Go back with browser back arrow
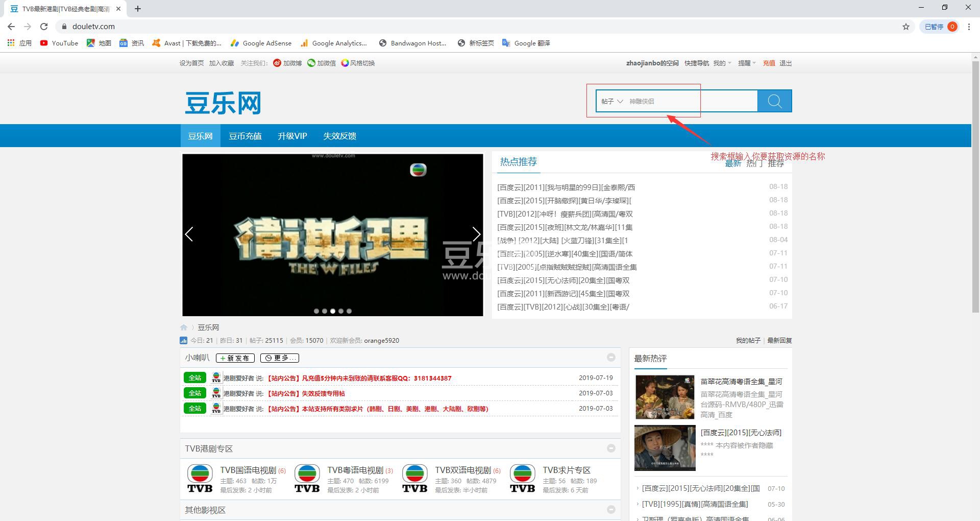 pyautogui.click(x=11, y=27)
